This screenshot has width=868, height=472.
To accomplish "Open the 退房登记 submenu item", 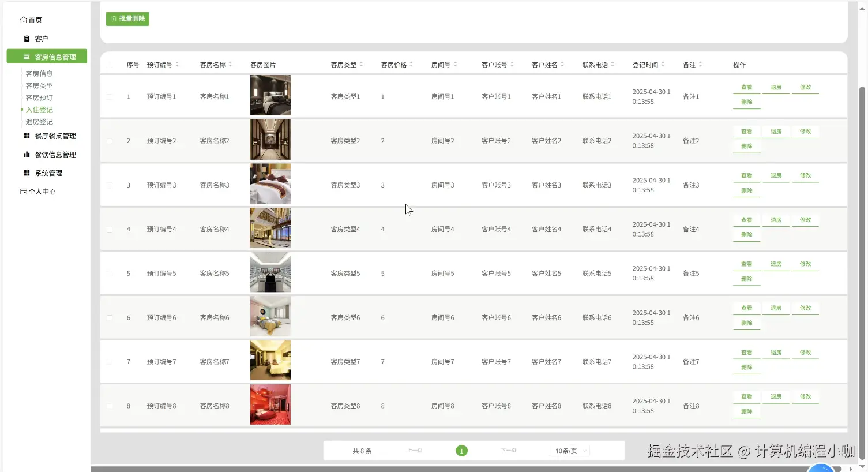I will pyautogui.click(x=39, y=122).
